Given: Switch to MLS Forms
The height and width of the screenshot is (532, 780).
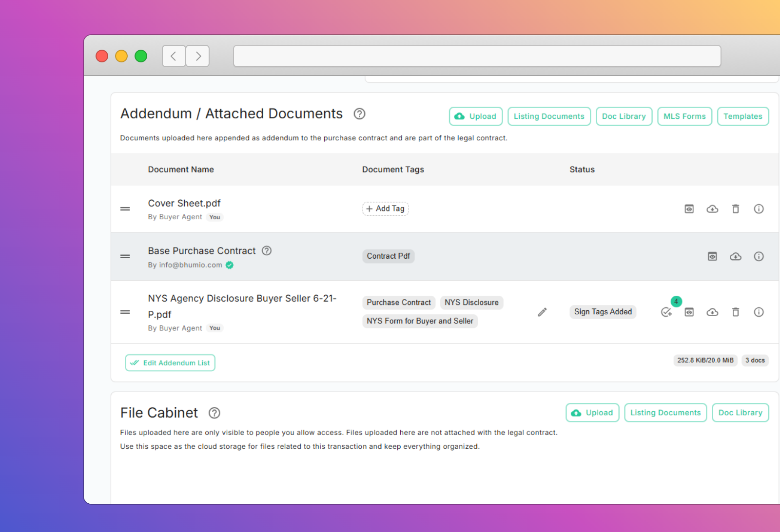Looking at the screenshot, I should 684,116.
